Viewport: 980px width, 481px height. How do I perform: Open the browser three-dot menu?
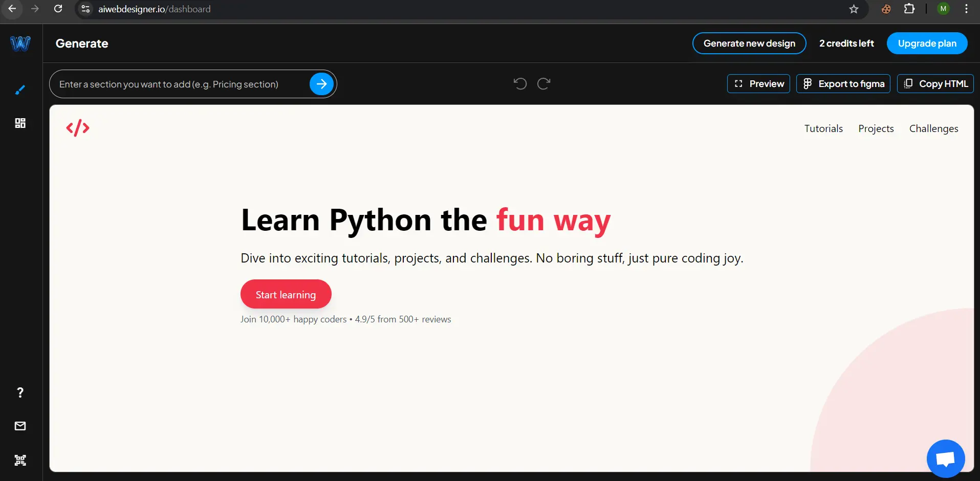coord(966,9)
